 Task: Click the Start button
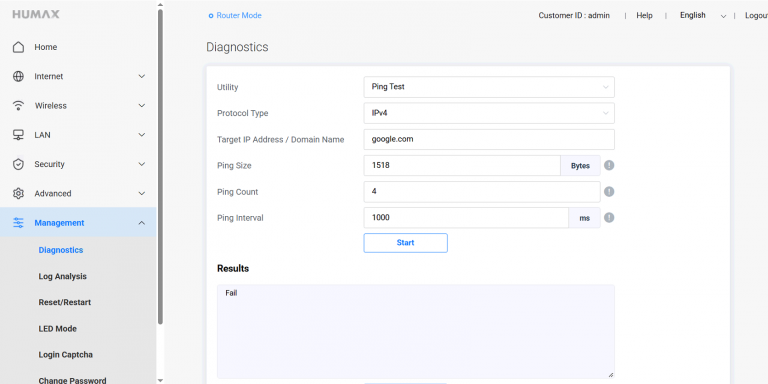tap(406, 243)
